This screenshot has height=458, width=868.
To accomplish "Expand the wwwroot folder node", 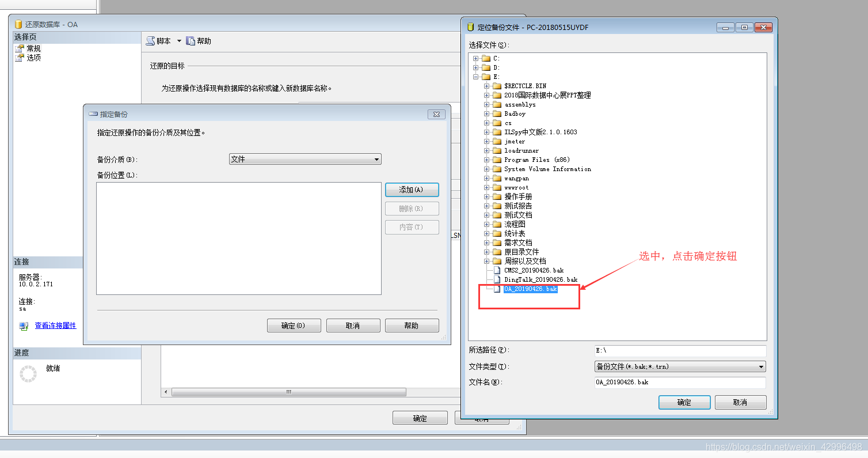I will pos(486,187).
